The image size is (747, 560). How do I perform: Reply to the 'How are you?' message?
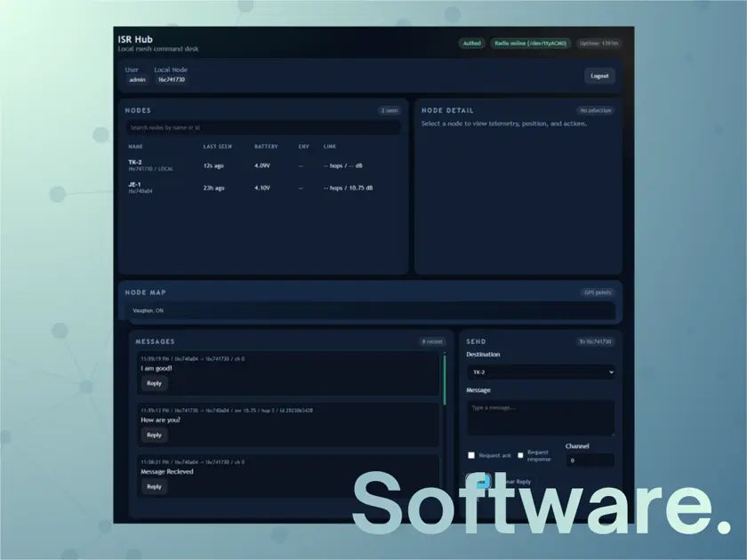click(153, 435)
